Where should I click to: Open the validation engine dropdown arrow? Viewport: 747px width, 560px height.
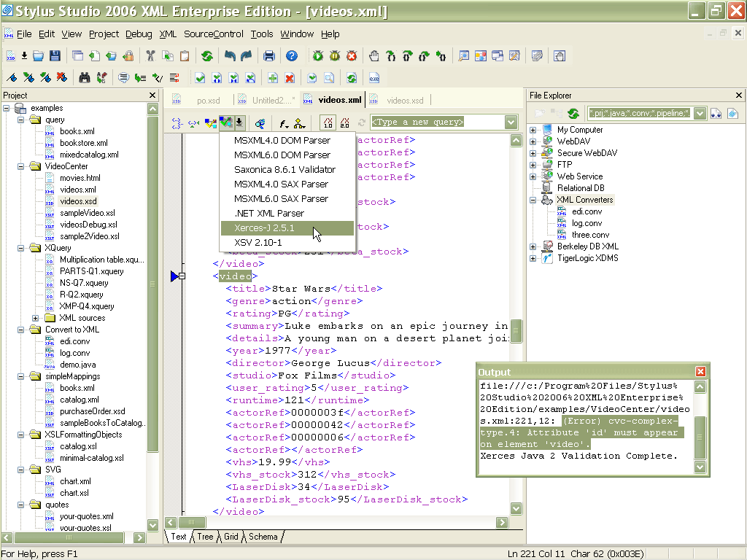tap(239, 122)
